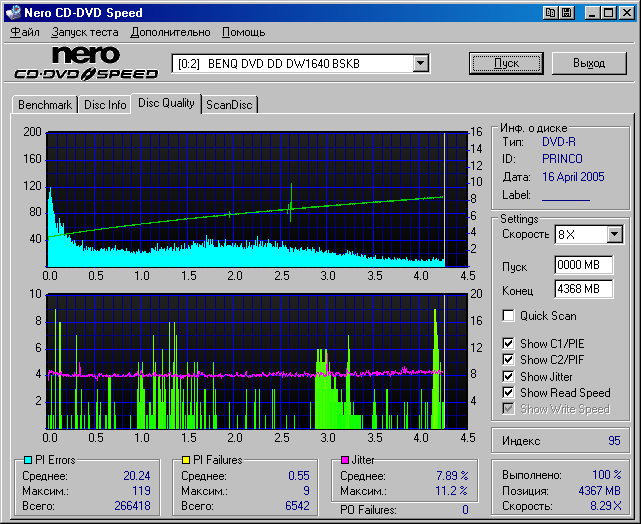
Task: Enable the Quick Scan checkbox
Action: coord(509,316)
